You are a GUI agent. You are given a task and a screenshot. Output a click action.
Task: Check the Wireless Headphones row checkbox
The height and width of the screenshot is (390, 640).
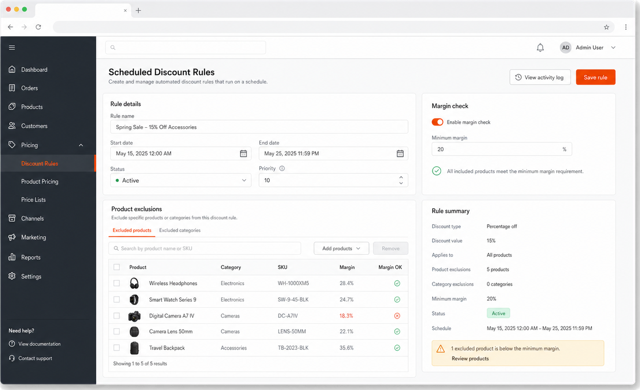click(x=117, y=283)
